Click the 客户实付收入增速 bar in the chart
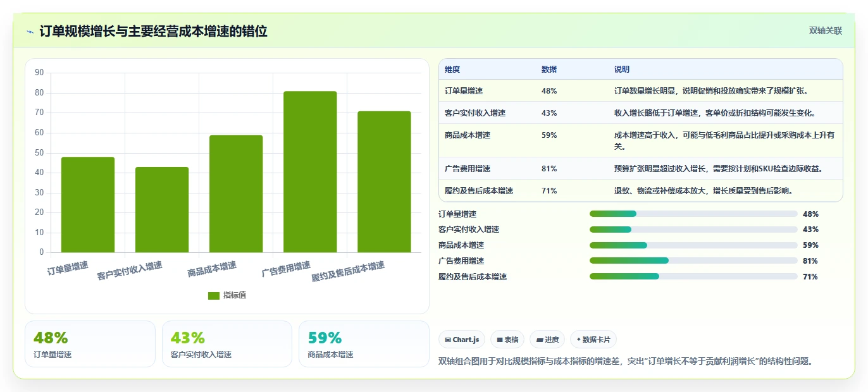The width and height of the screenshot is (868, 392). pos(162,210)
